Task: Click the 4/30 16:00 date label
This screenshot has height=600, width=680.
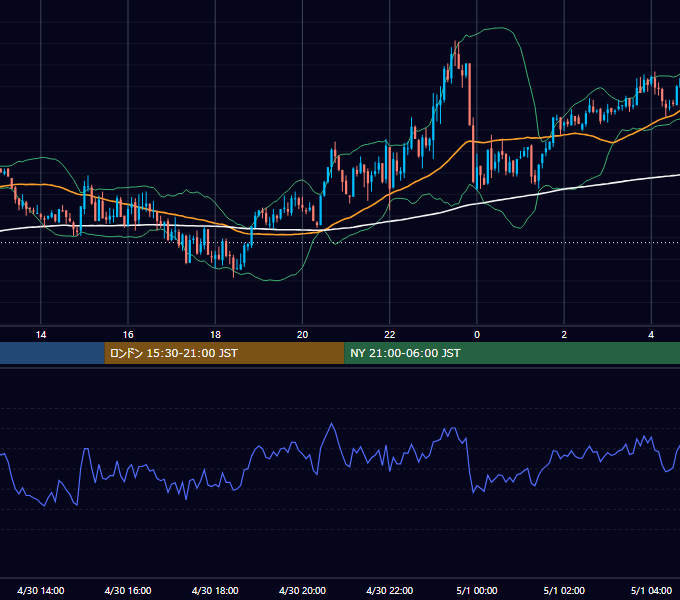Action: 128,590
